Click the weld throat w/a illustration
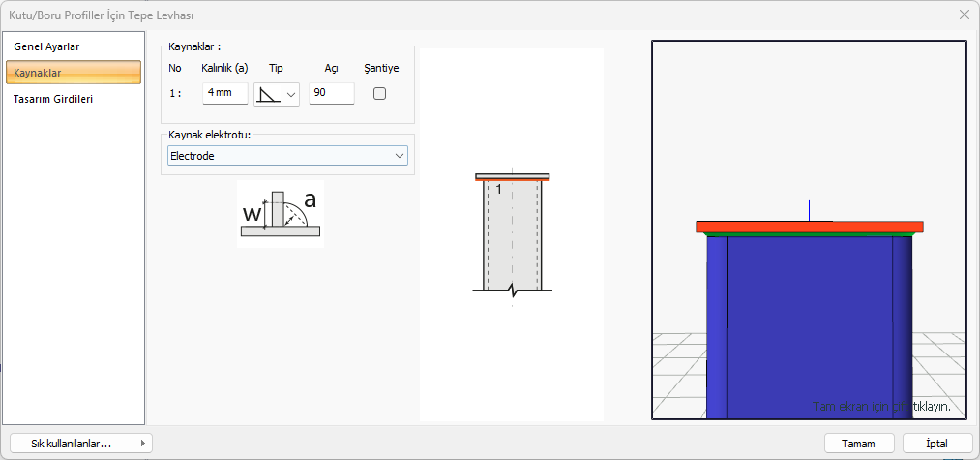This screenshot has width=980, height=460. click(x=280, y=213)
